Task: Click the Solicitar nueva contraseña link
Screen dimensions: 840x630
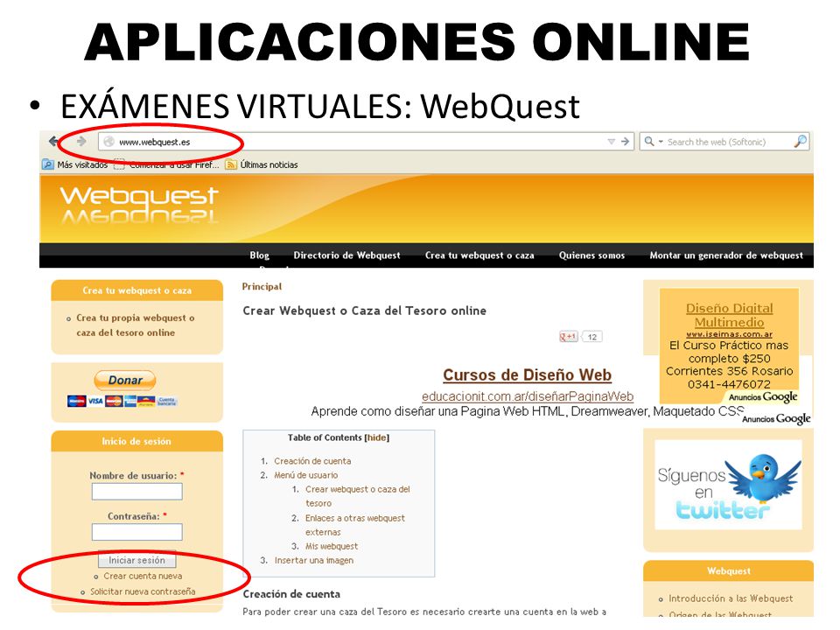Action: click(143, 591)
